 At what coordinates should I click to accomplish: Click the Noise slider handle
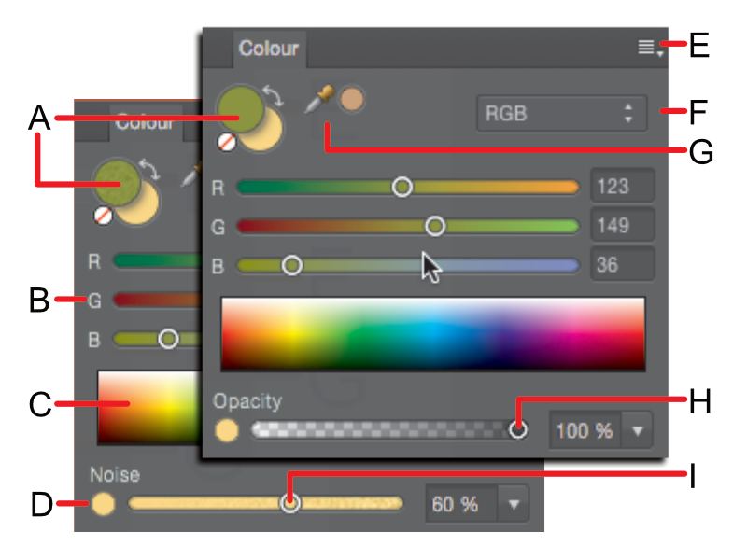290,503
